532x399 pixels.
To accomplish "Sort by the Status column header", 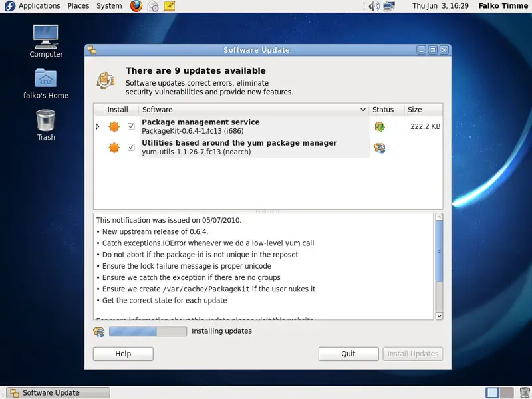I will point(386,110).
